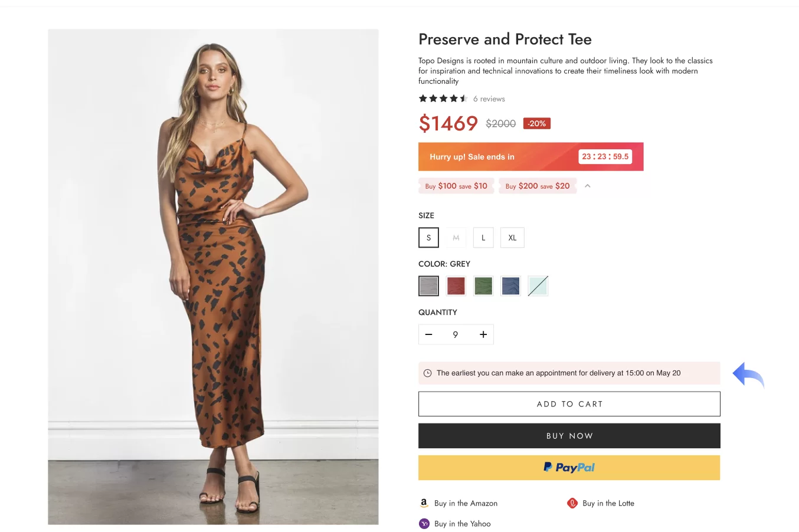The height and width of the screenshot is (532, 799).
Task: Click the Buy $100 save $10 offer
Action: point(456,186)
